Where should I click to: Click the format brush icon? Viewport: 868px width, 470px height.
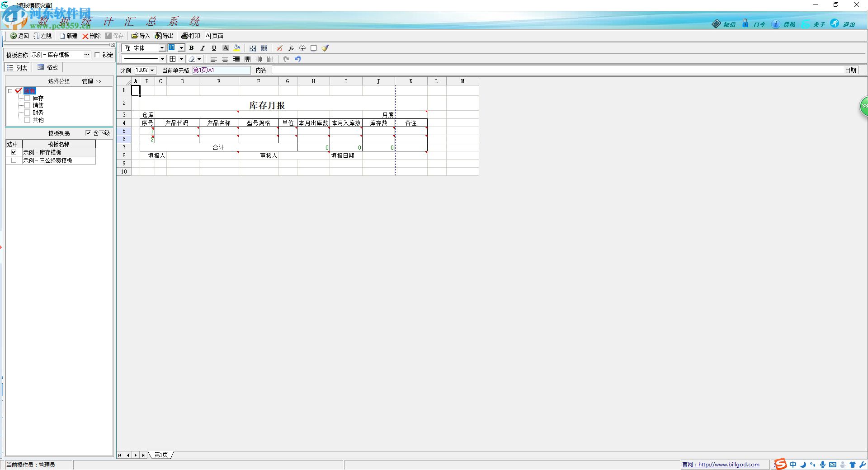click(x=325, y=48)
